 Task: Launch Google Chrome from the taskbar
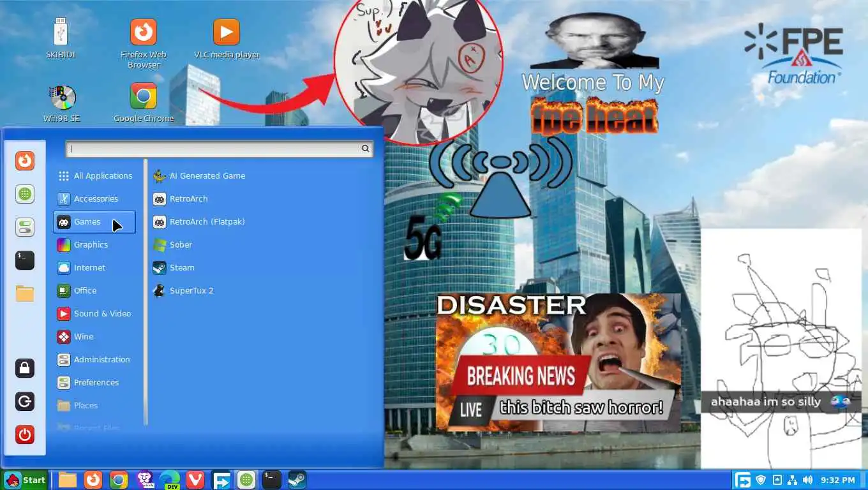click(119, 480)
